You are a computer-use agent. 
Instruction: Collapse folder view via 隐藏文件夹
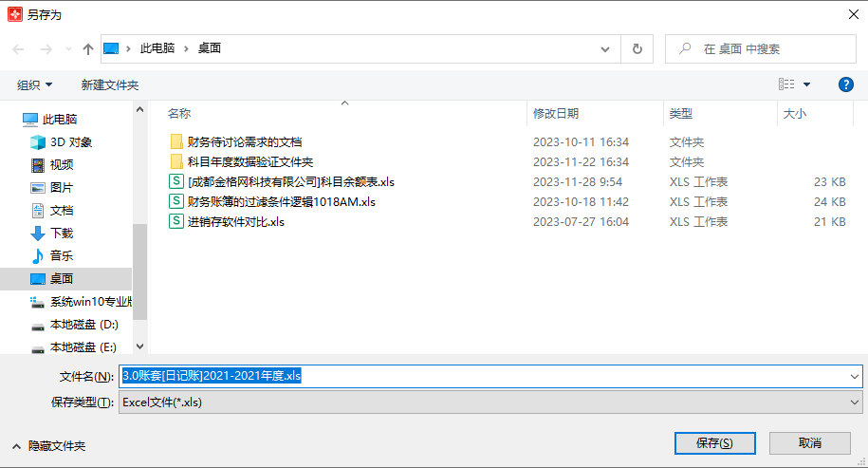pos(48,445)
